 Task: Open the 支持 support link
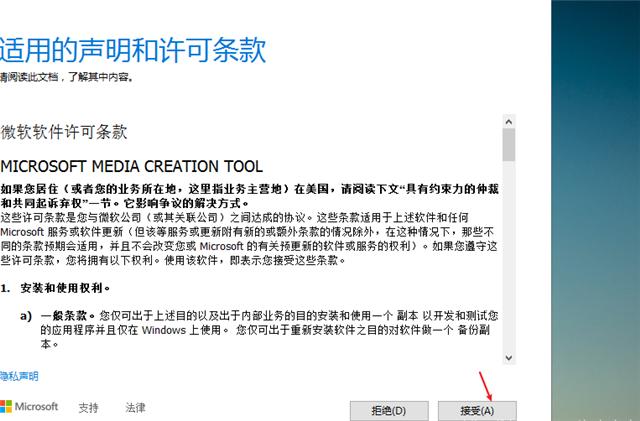88,408
